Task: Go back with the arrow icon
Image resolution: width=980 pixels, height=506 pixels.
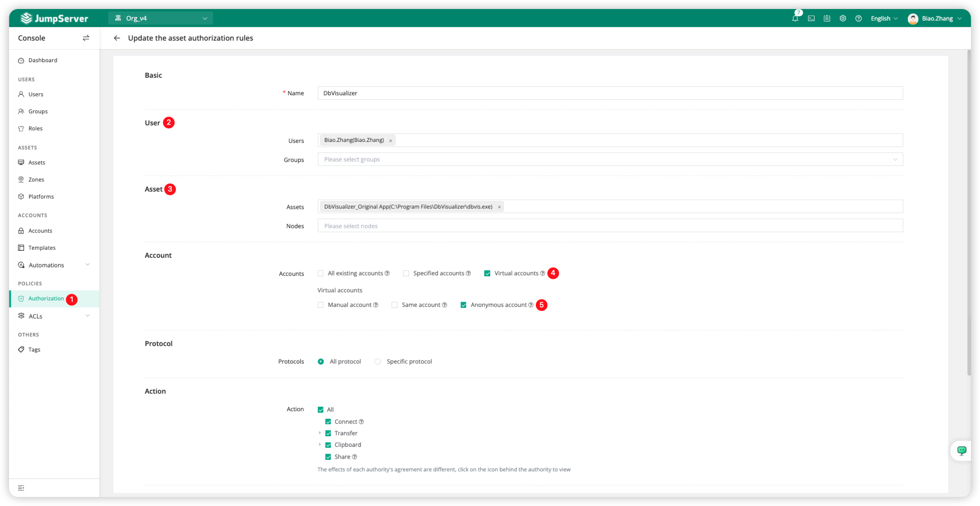Action: click(x=117, y=38)
